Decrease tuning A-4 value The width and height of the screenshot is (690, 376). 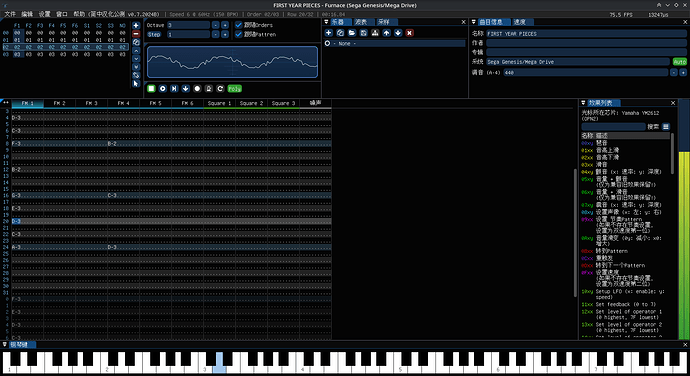tap(674, 73)
